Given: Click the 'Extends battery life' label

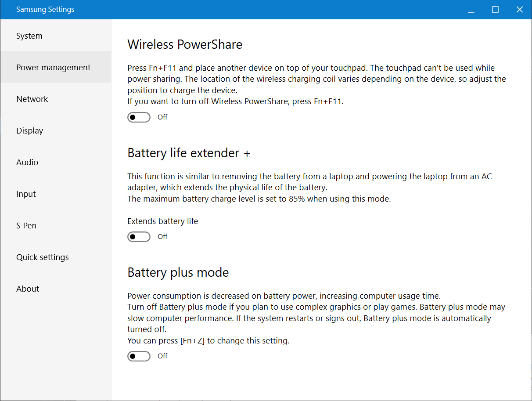Looking at the screenshot, I should 163,221.
